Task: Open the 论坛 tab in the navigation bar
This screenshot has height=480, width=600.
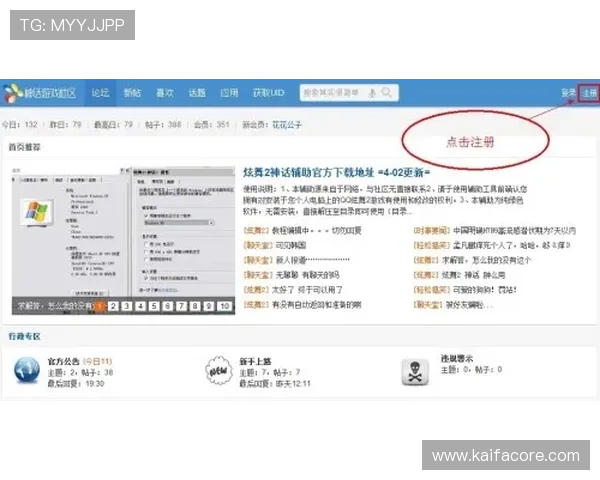Action: tap(100, 93)
